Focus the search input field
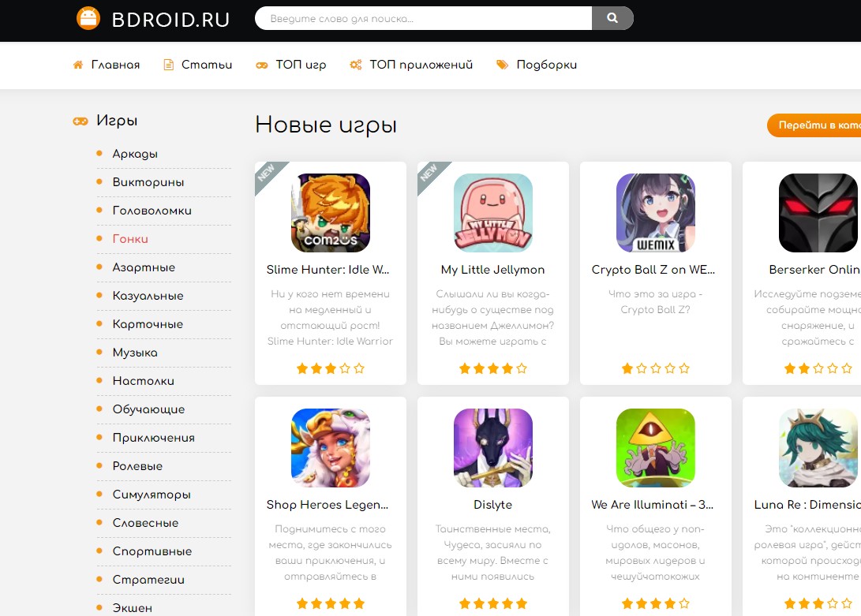 pyautogui.click(x=424, y=18)
